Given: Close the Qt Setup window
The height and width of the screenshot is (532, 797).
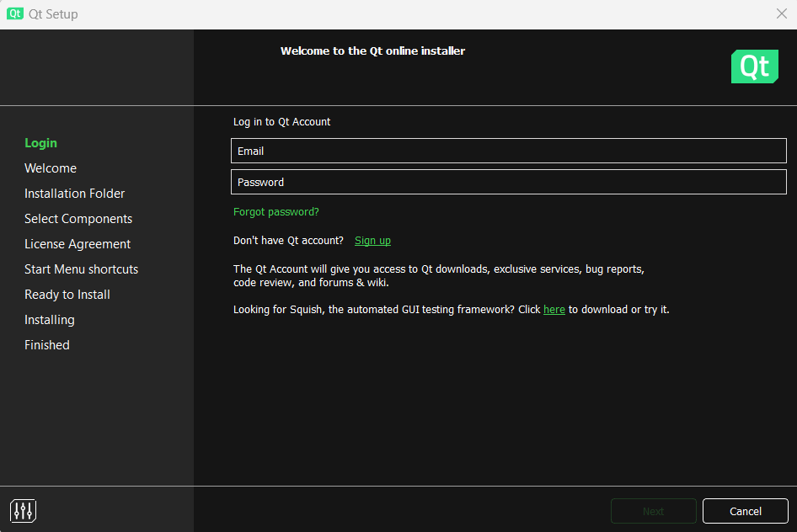Looking at the screenshot, I should tap(781, 14).
